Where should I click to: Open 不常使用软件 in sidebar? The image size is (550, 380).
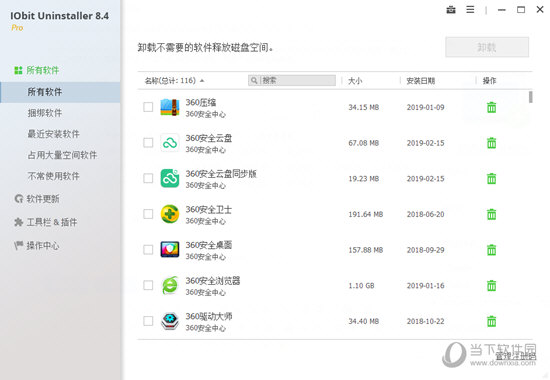coord(53,176)
